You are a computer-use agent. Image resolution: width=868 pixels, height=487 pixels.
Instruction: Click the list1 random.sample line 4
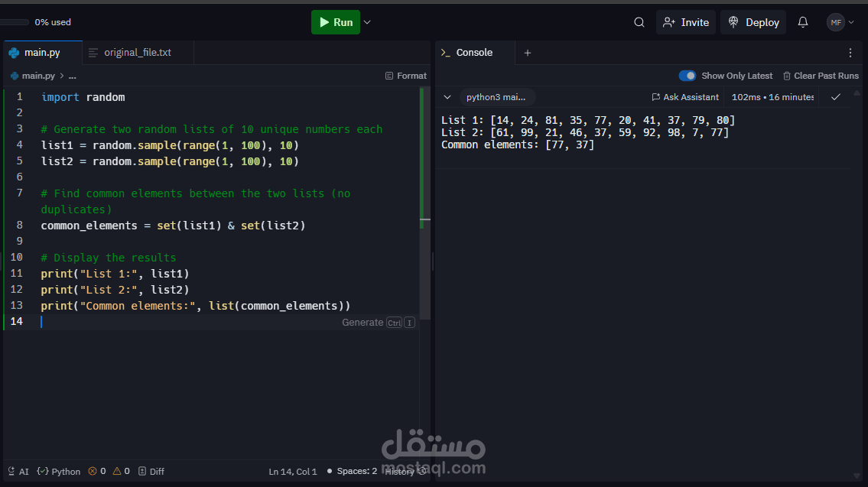(170, 145)
